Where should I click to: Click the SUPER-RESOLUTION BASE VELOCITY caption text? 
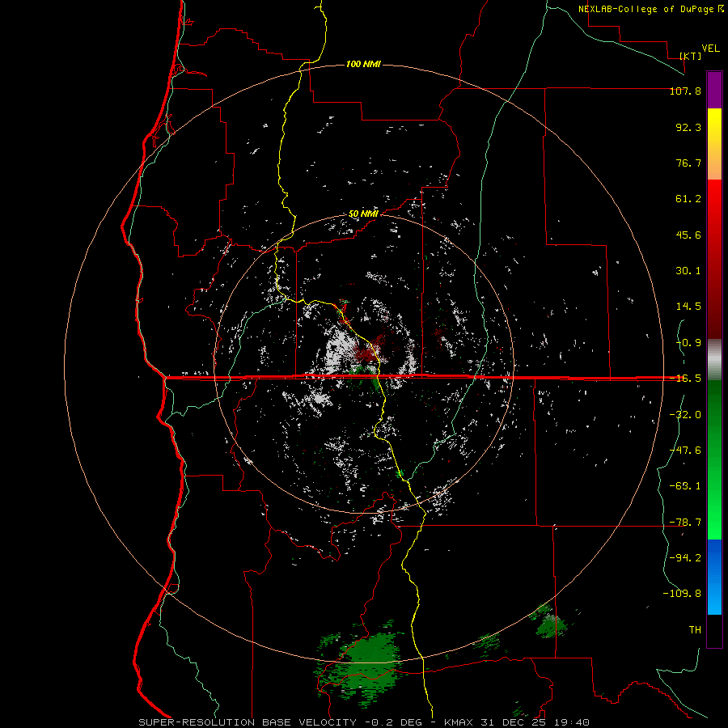(249, 722)
